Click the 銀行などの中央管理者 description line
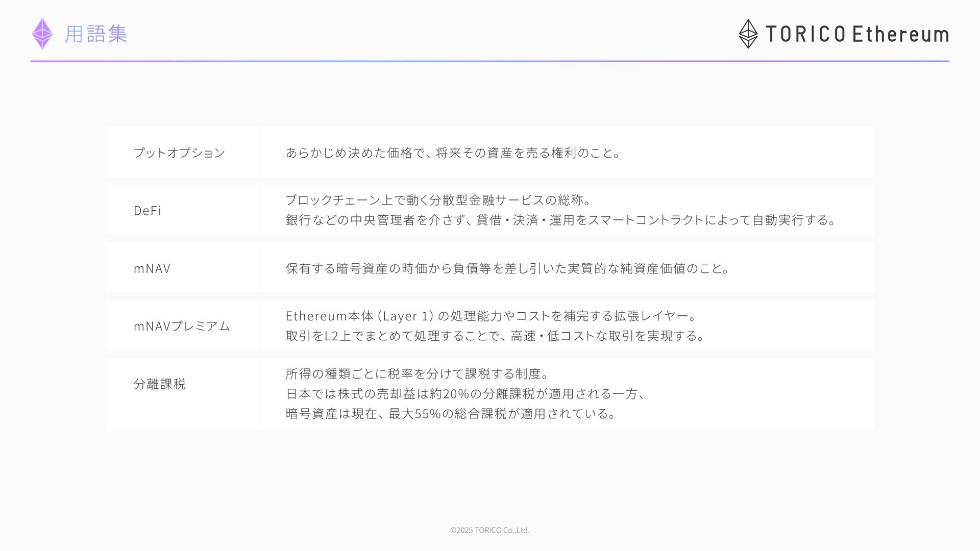The height and width of the screenshot is (551, 980). click(560, 220)
